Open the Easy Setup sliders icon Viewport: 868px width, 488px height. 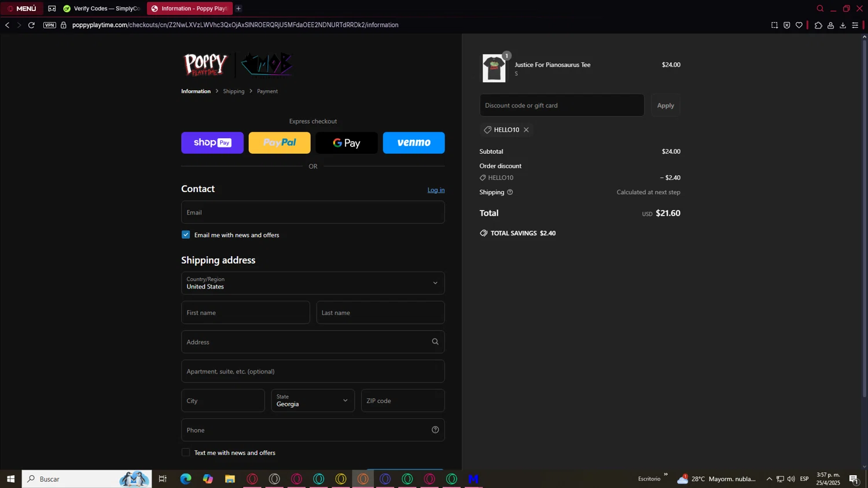coord(855,25)
